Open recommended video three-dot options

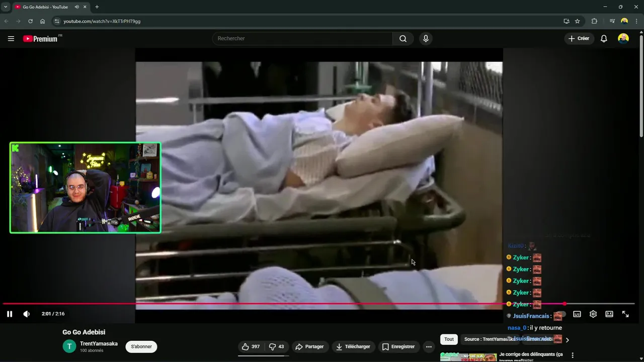(x=573, y=355)
